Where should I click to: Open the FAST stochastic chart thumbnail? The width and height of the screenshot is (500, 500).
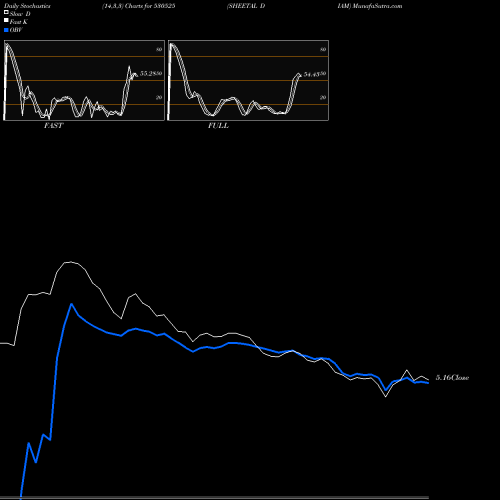pyautogui.click(x=84, y=80)
